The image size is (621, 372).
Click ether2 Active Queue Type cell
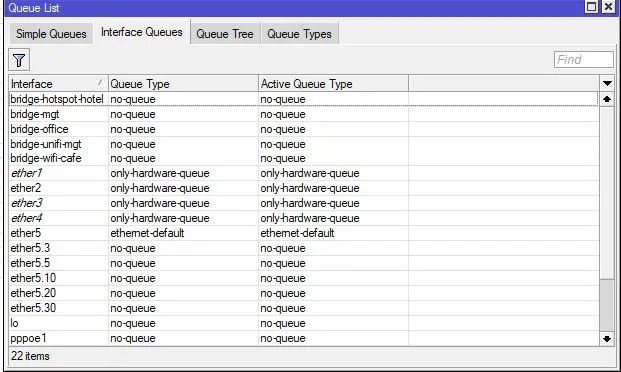pos(333,188)
